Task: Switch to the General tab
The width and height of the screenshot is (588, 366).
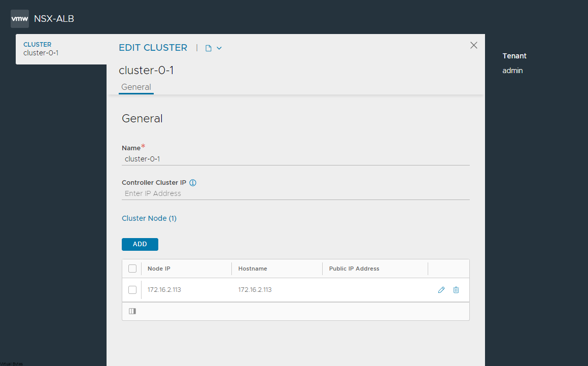Action: tap(136, 87)
